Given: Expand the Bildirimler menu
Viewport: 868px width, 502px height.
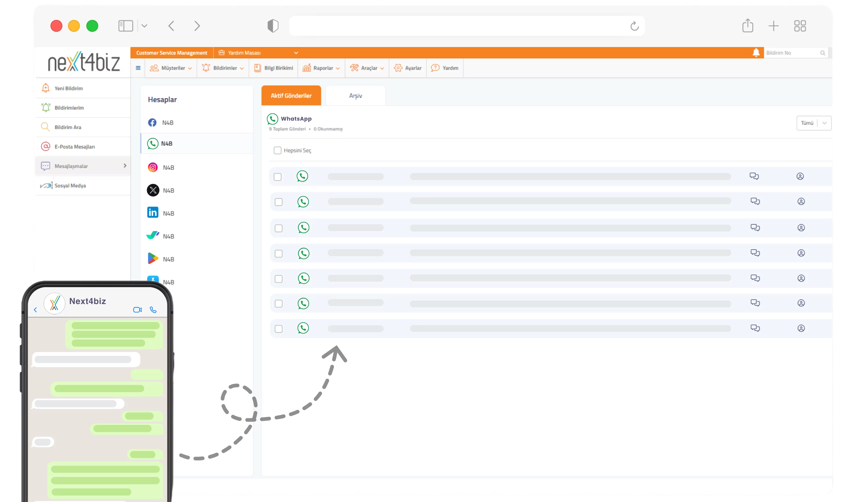Looking at the screenshot, I should 223,68.
